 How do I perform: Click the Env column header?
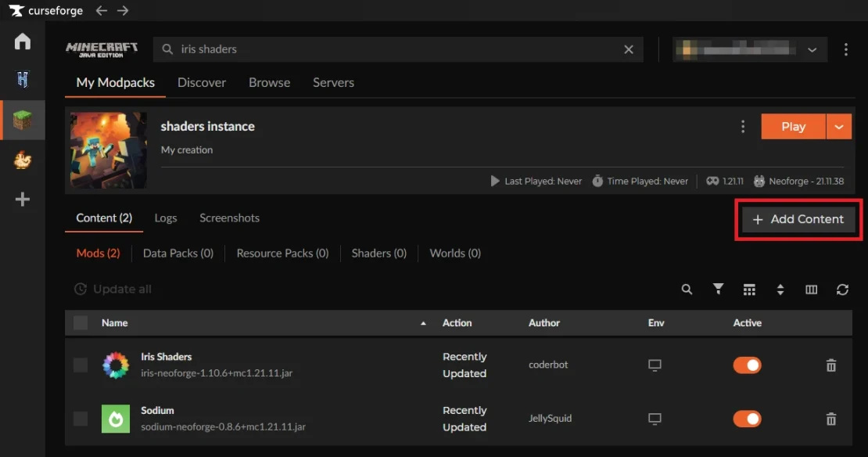click(x=656, y=323)
